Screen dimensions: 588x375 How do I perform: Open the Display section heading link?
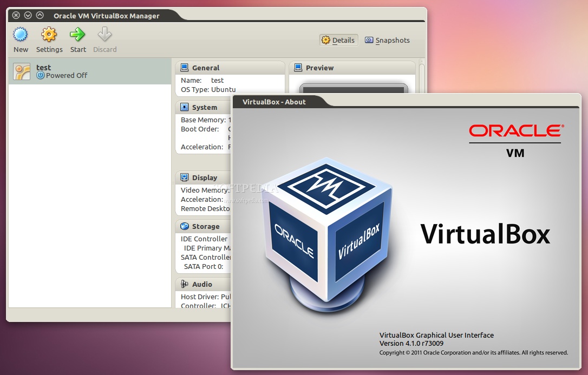[x=204, y=177]
